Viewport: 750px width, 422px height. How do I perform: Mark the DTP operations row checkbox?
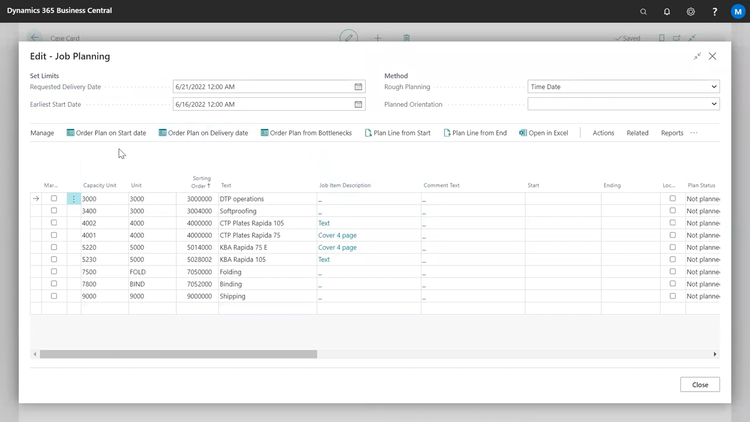[54, 199]
